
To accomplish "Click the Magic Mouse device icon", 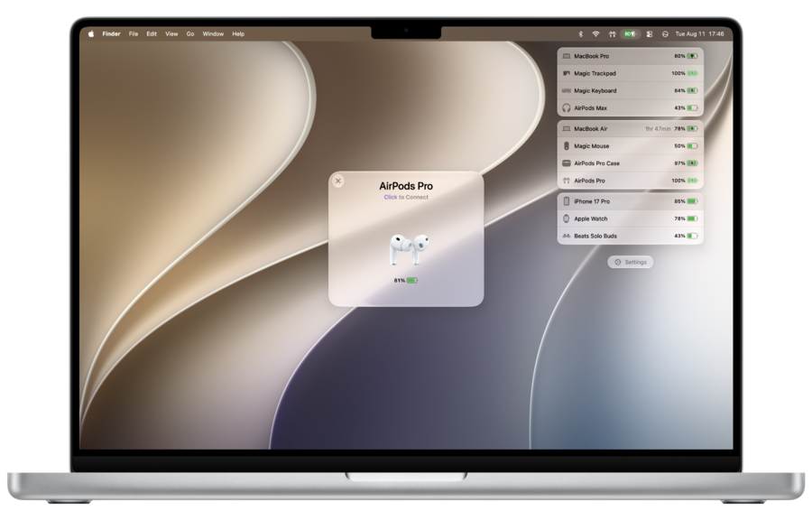I will tap(566, 146).
